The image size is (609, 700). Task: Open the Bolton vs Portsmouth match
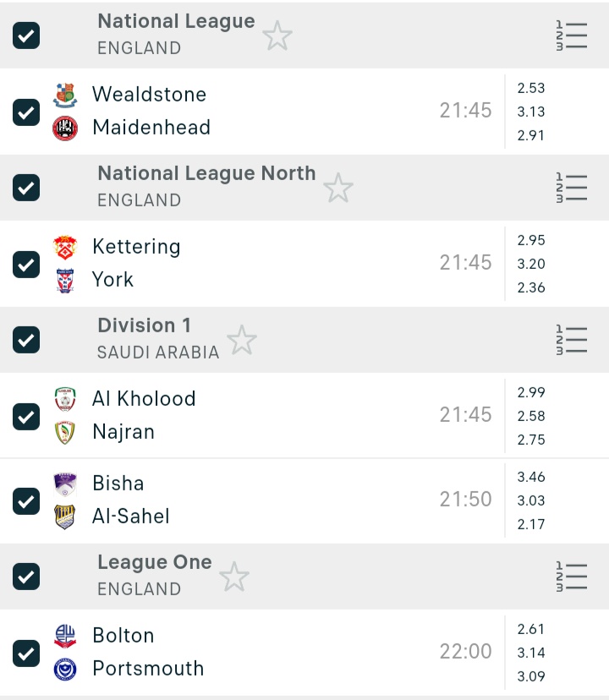254,652
